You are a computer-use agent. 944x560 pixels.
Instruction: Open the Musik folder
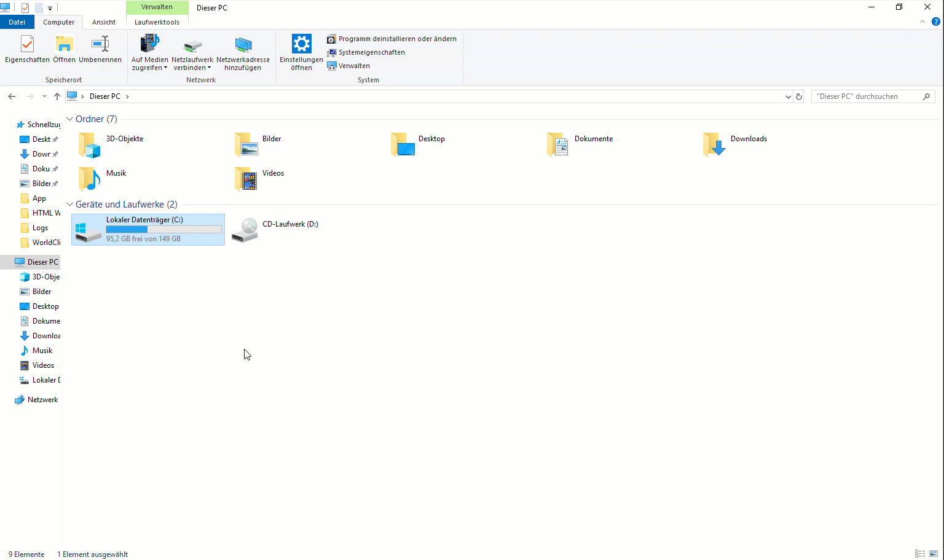click(x=90, y=179)
